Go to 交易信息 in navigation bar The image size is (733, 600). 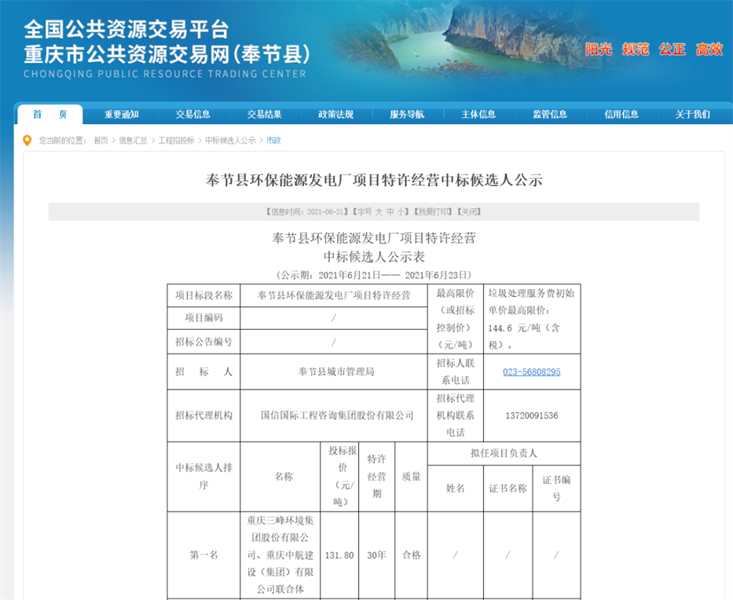click(x=193, y=114)
